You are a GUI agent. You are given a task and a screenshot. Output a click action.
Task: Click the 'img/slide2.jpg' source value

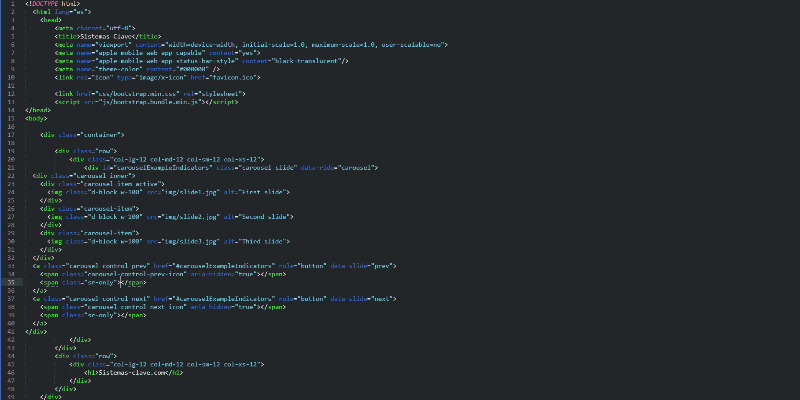click(190, 216)
